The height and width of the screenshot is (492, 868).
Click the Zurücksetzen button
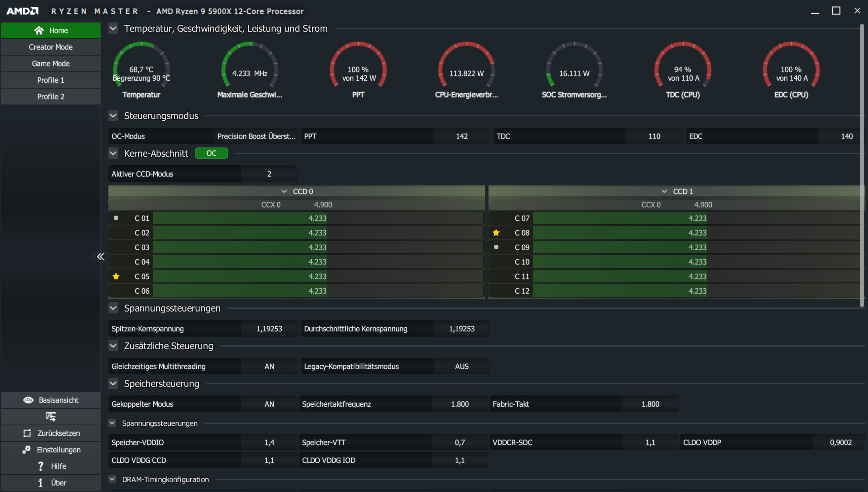pos(51,433)
